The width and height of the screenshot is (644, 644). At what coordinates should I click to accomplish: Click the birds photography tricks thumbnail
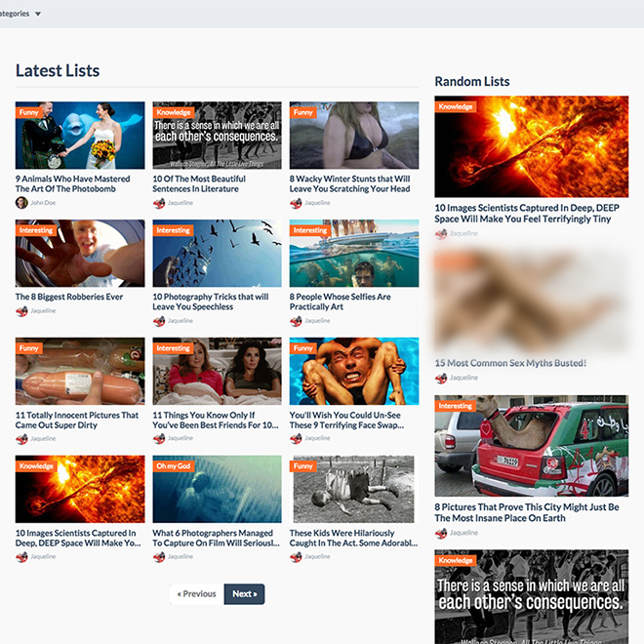(x=217, y=254)
